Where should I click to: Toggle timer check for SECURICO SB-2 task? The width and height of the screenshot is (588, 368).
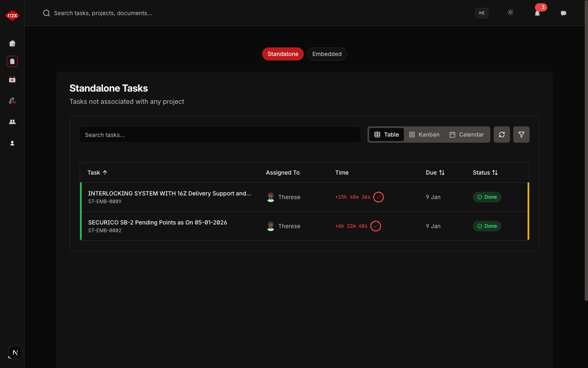(376, 226)
